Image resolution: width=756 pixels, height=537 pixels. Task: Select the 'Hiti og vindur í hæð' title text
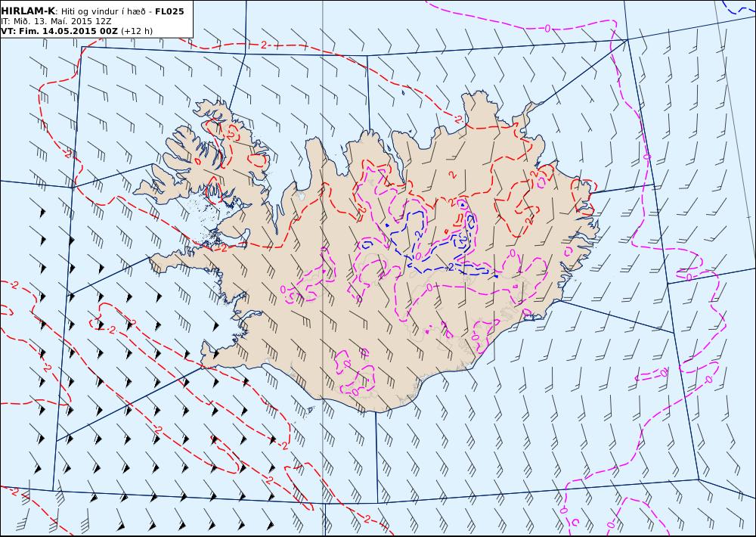pyautogui.click(x=105, y=11)
